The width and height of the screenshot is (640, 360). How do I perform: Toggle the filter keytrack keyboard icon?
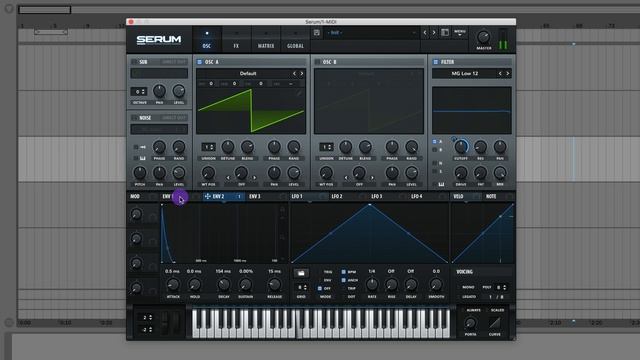(441, 184)
